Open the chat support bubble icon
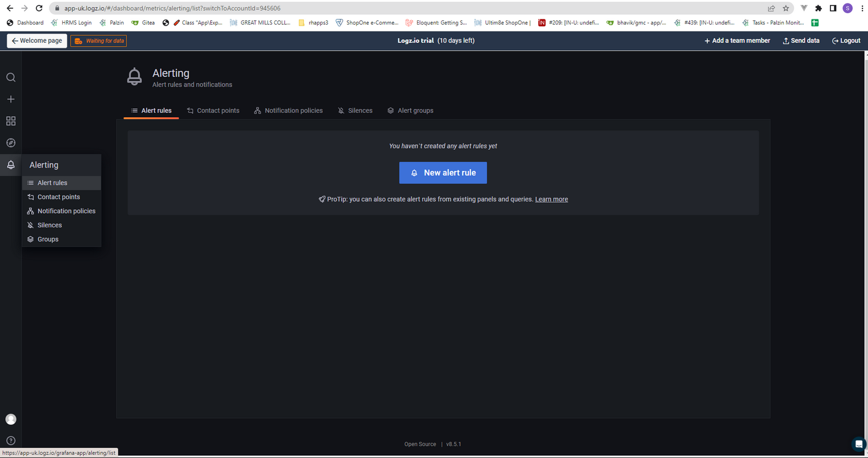Viewport: 868px width, 458px height. 858,444
